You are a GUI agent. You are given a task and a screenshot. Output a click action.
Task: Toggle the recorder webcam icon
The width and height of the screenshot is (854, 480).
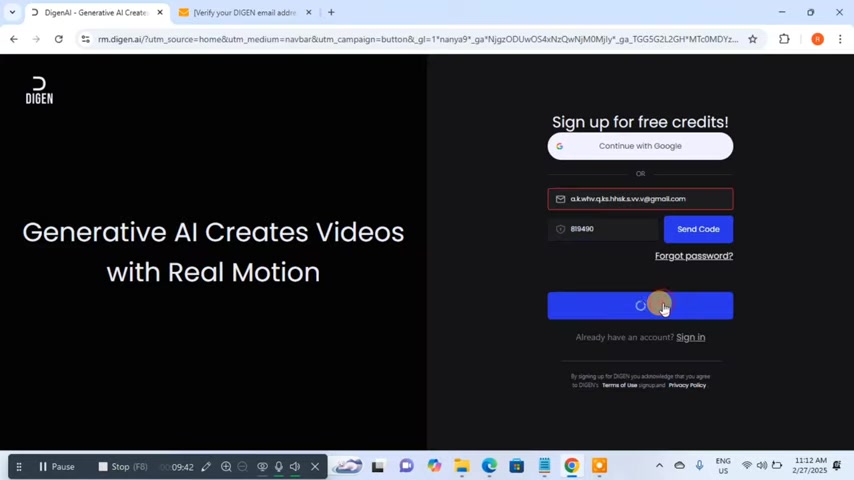[x=262, y=467]
